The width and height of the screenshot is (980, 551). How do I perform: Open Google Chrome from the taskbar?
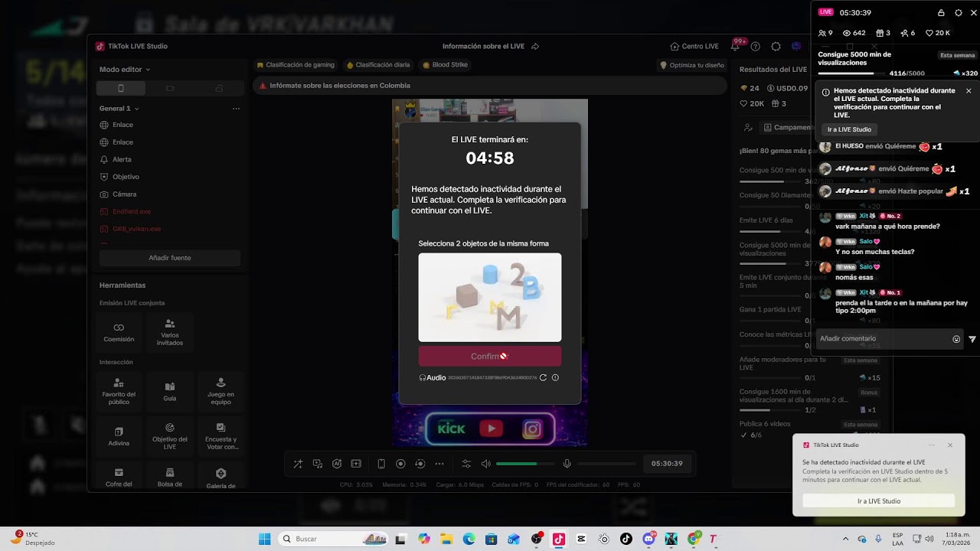click(694, 539)
